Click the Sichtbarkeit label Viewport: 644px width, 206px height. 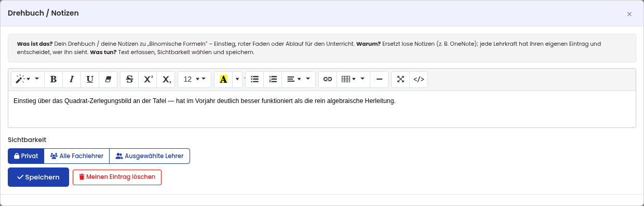pos(27,140)
